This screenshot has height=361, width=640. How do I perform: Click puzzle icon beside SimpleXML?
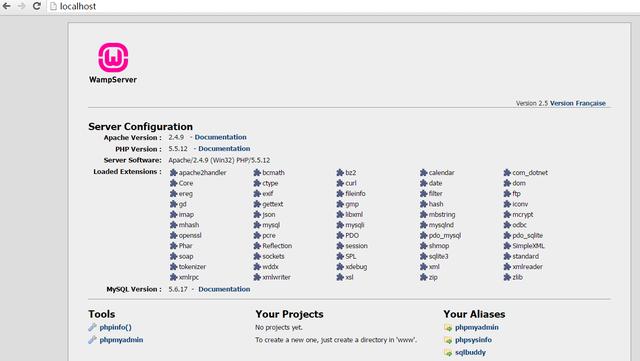(507, 246)
